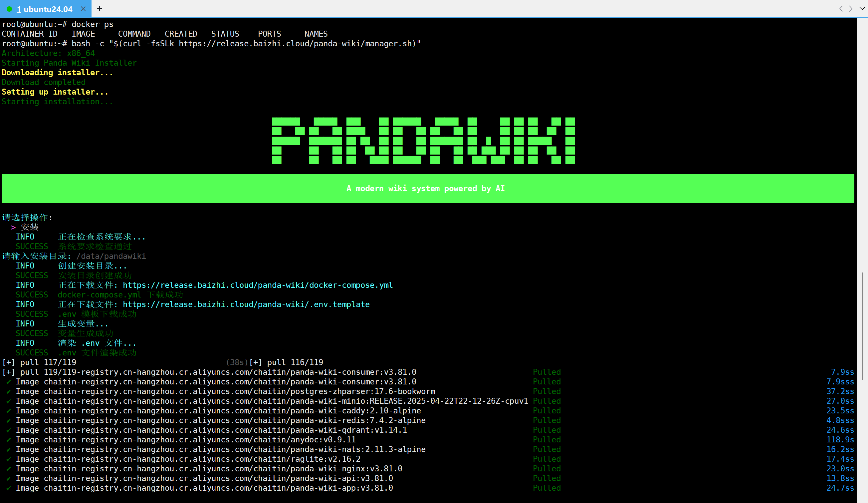Screen dimensions: 868x503
Task: Open the .env.template download URL
Action: click(x=246, y=304)
